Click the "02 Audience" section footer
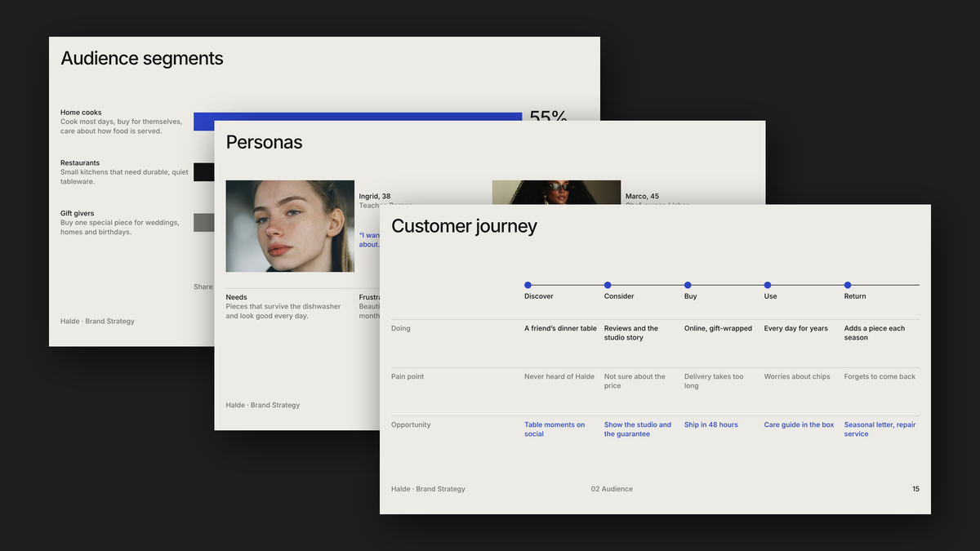This screenshot has width=980, height=551. tap(612, 489)
